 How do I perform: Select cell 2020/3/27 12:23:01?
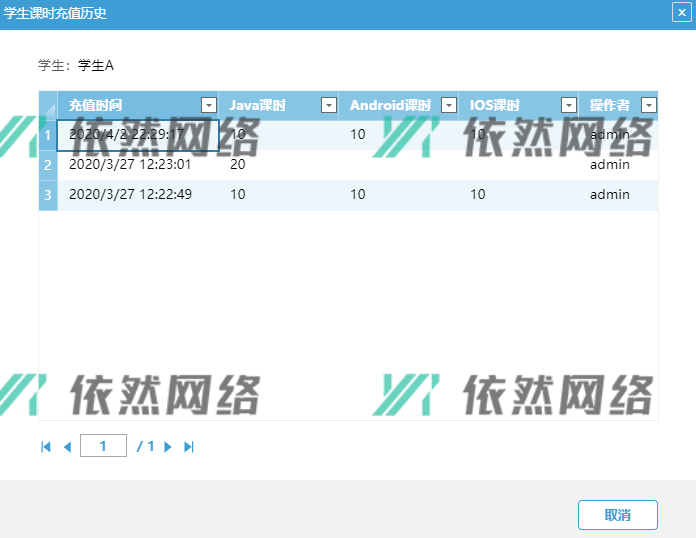coord(130,165)
